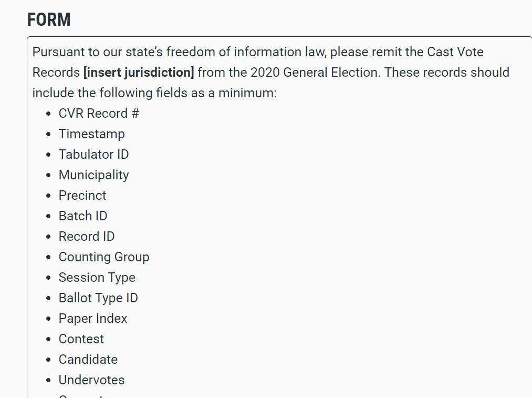Select the Record ID list item
This screenshot has width=532, height=398.
tap(87, 237)
